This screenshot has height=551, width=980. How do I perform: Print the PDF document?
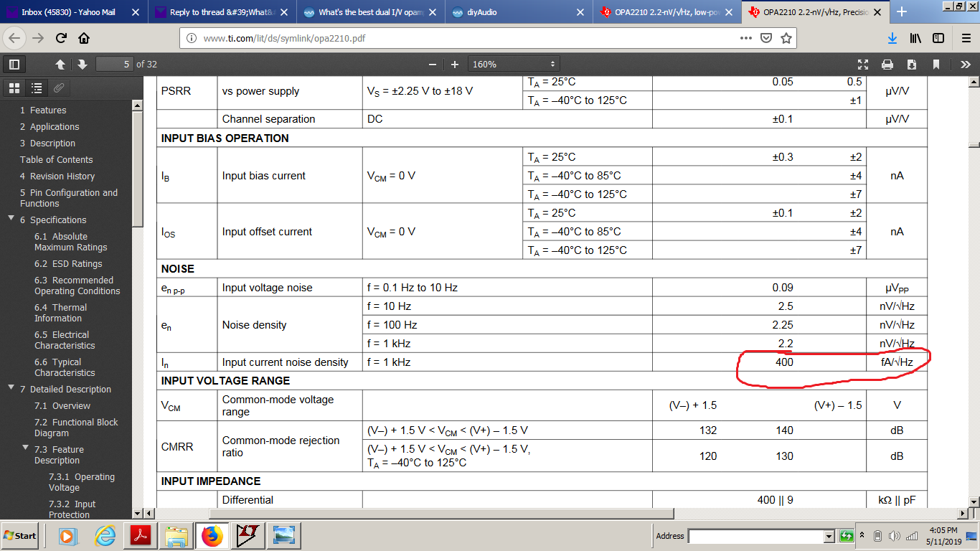click(887, 64)
